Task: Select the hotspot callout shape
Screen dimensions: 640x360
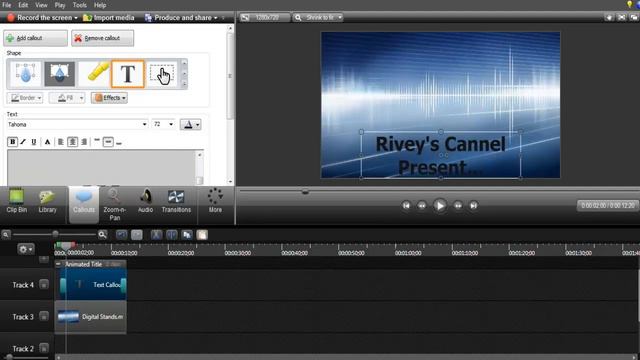Action: 162,73
